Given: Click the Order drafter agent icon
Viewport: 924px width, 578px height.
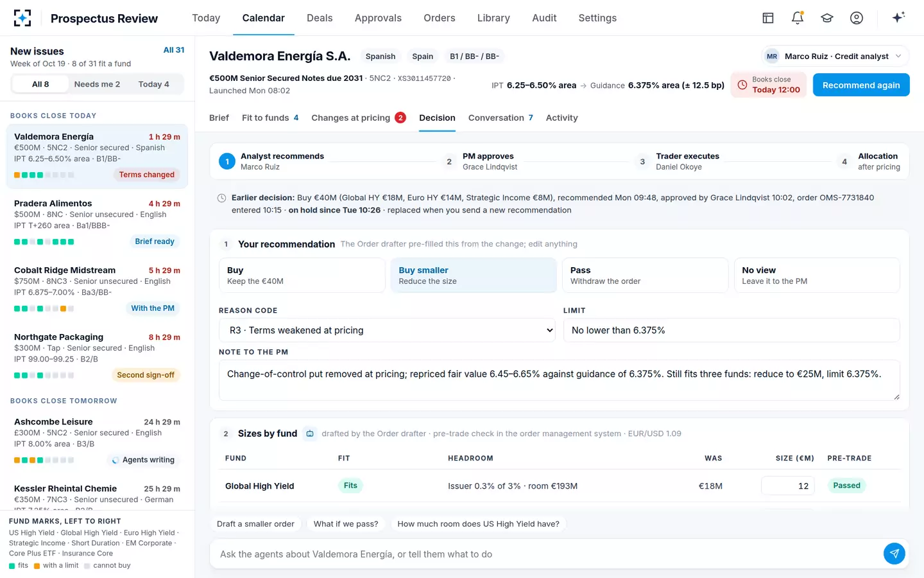Looking at the screenshot, I should point(310,433).
